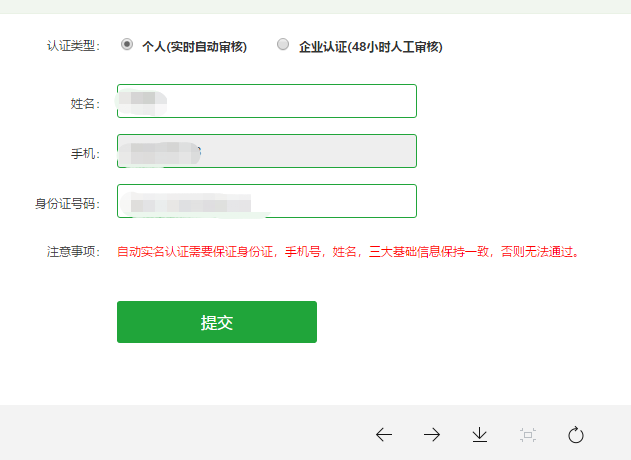Select the 个人 radio button
Screen dimensions: 631x460
pos(127,44)
